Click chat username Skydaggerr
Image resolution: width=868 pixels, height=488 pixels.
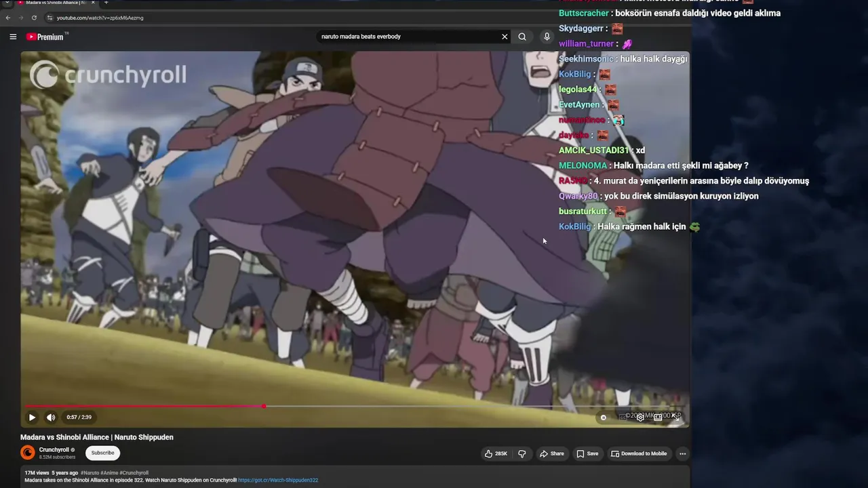(581, 28)
